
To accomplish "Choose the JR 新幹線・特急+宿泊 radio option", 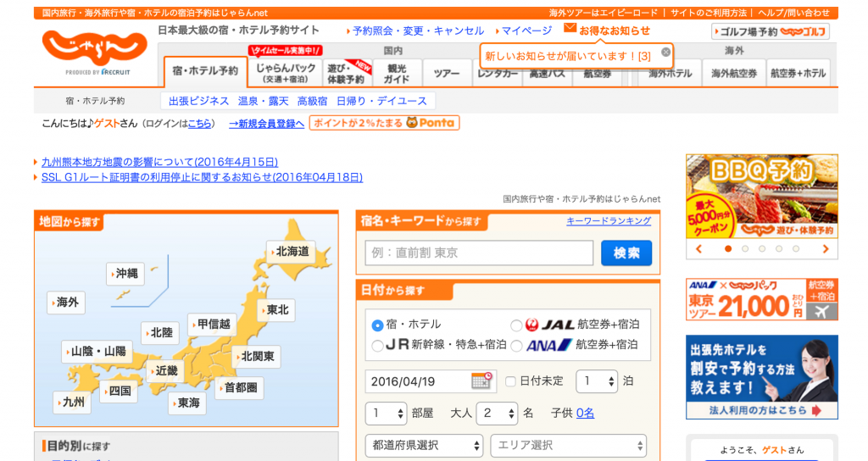I will tap(377, 346).
